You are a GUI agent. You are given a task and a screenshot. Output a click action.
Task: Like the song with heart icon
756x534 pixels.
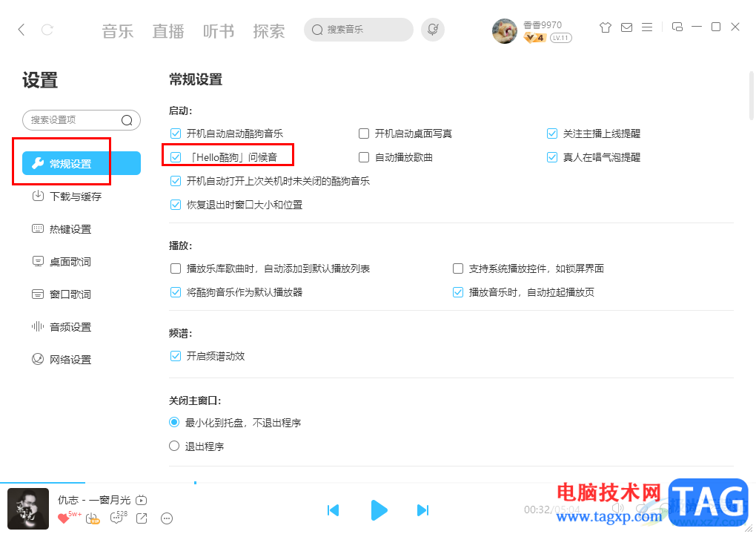[63, 518]
